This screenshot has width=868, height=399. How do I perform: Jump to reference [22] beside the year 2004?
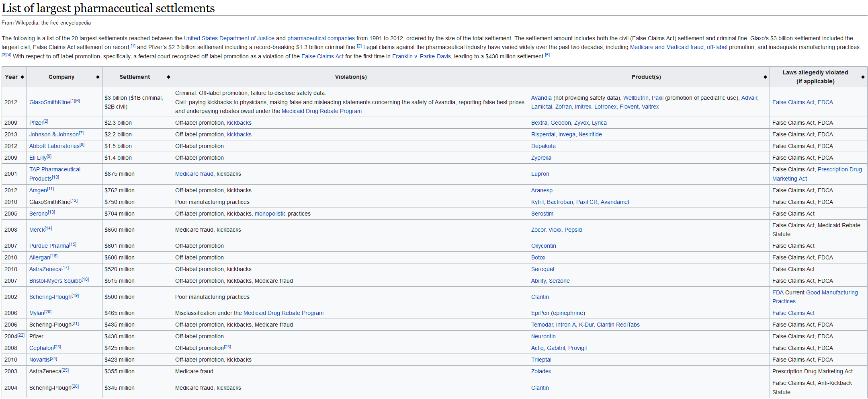[x=21, y=335]
